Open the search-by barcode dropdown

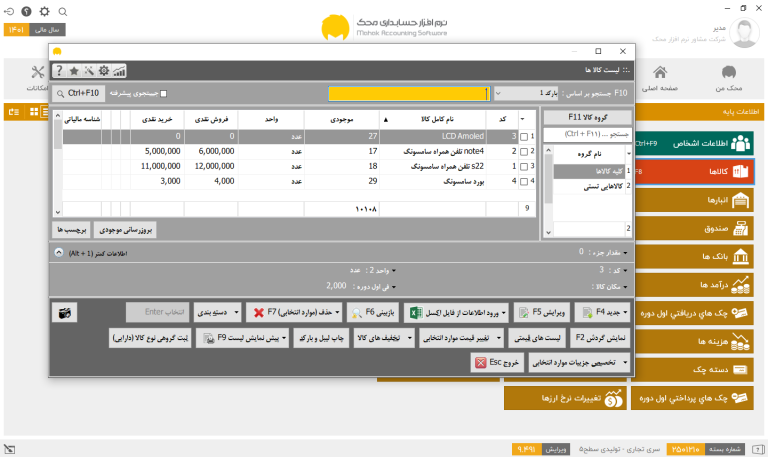pos(526,93)
